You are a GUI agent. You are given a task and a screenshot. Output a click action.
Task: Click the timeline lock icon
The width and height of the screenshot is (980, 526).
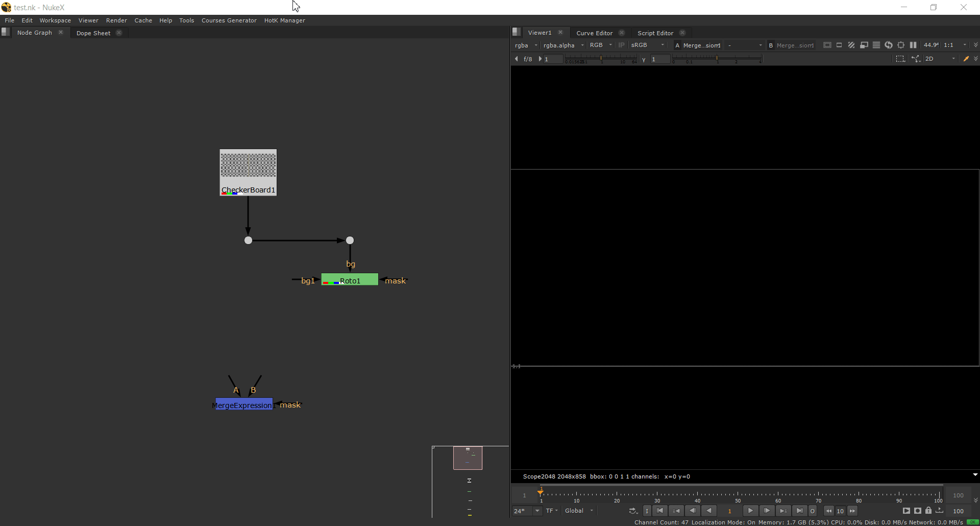[928, 511]
